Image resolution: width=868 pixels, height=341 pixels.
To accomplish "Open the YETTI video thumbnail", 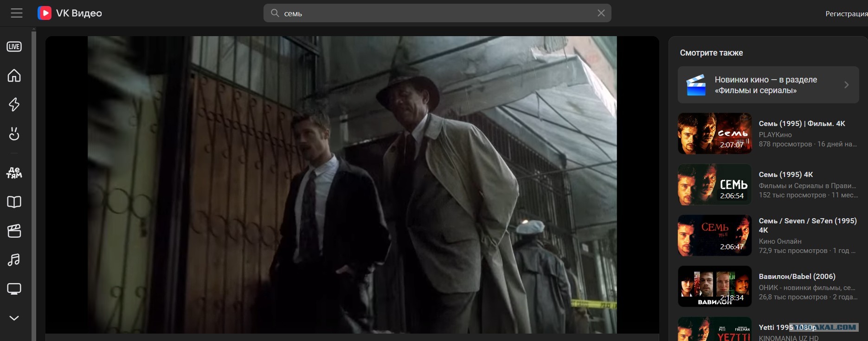I will [714, 329].
